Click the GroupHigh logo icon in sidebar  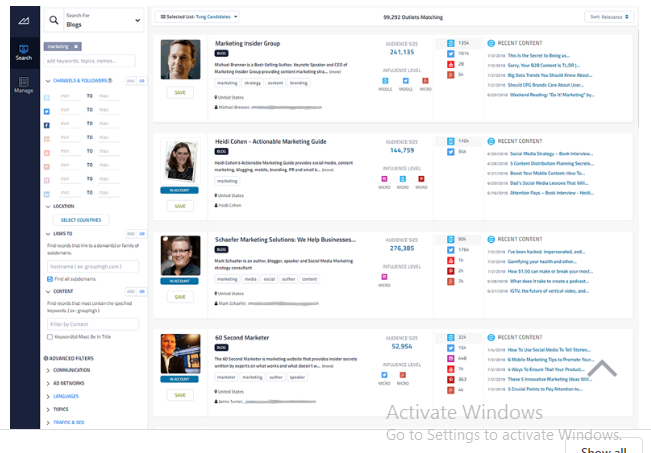click(24, 19)
